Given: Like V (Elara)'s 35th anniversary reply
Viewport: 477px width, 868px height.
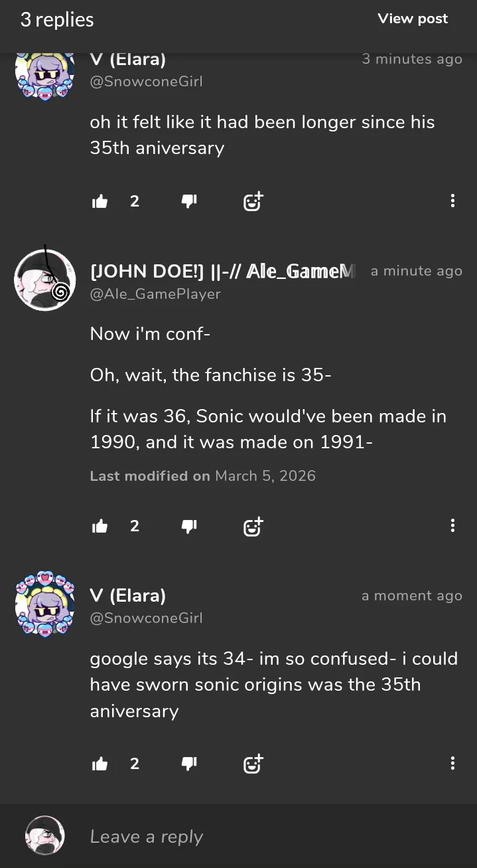Looking at the screenshot, I should (x=100, y=201).
